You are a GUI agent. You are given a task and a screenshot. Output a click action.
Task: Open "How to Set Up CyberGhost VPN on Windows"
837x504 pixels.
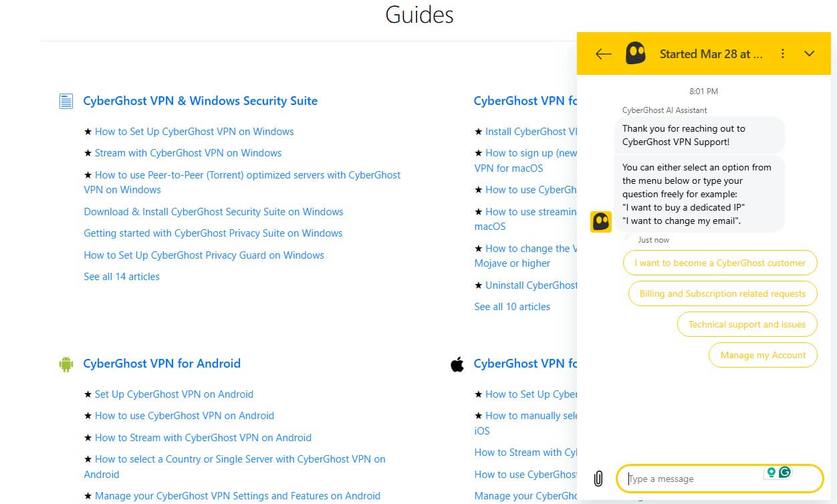[194, 132]
